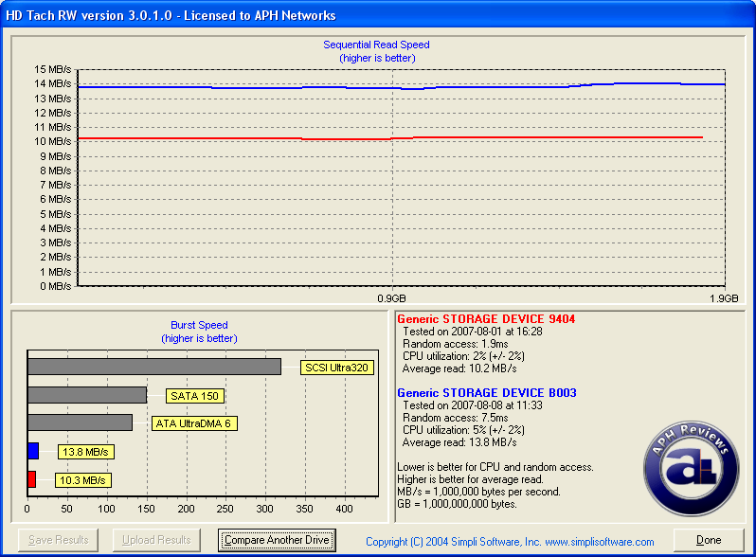The height and width of the screenshot is (557, 756).
Task: Select the blue Generic STORAGE DEVICE B003 heading
Action: tap(486, 392)
